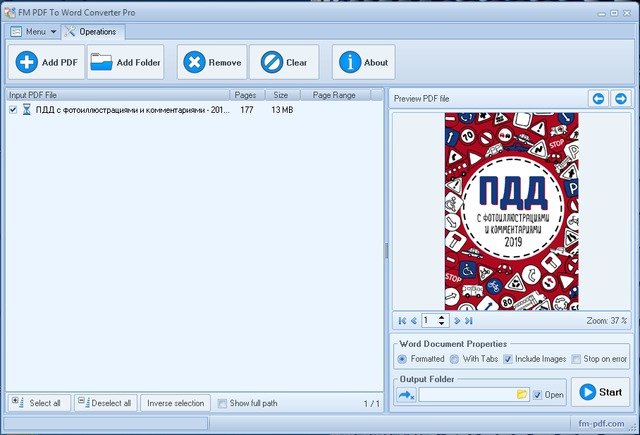
Task: Uncheck the PDF file in the list
Action: click(x=12, y=110)
